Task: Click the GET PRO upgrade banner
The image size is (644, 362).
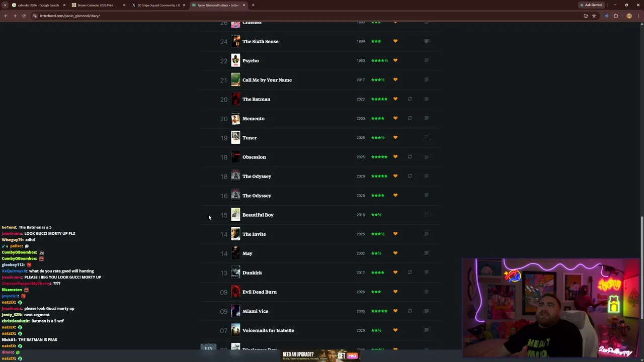Action: click(320, 355)
